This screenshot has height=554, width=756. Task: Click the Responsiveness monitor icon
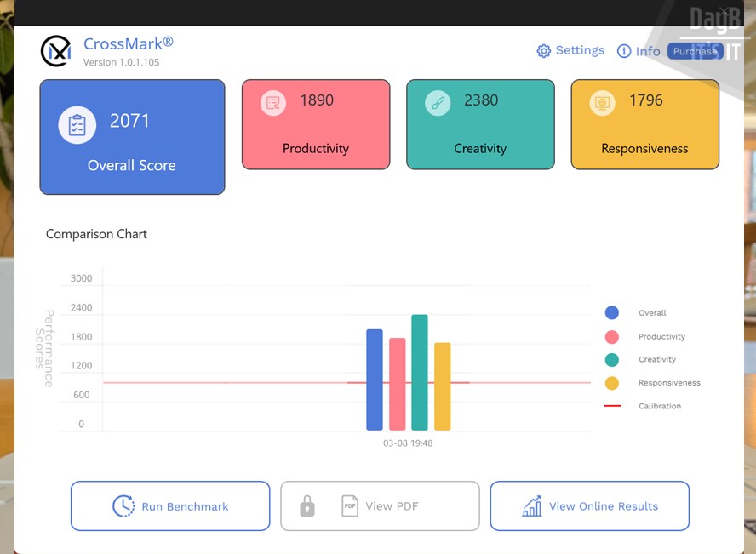[603, 103]
